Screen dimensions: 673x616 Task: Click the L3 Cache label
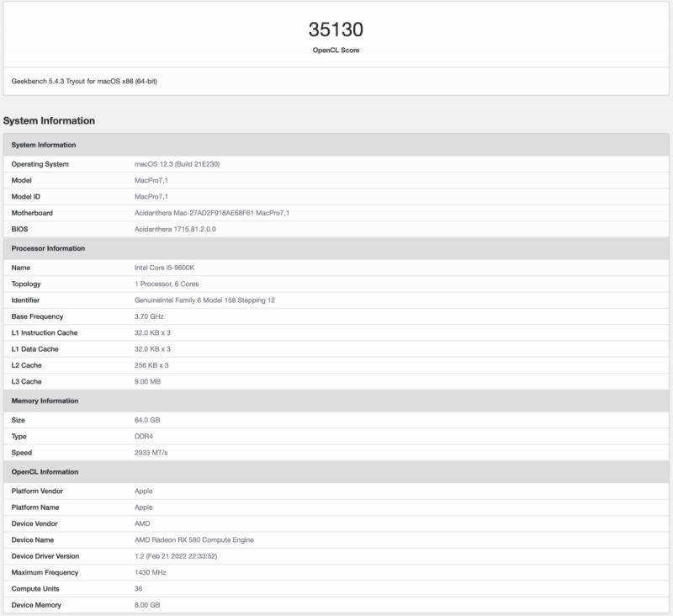[x=27, y=381]
